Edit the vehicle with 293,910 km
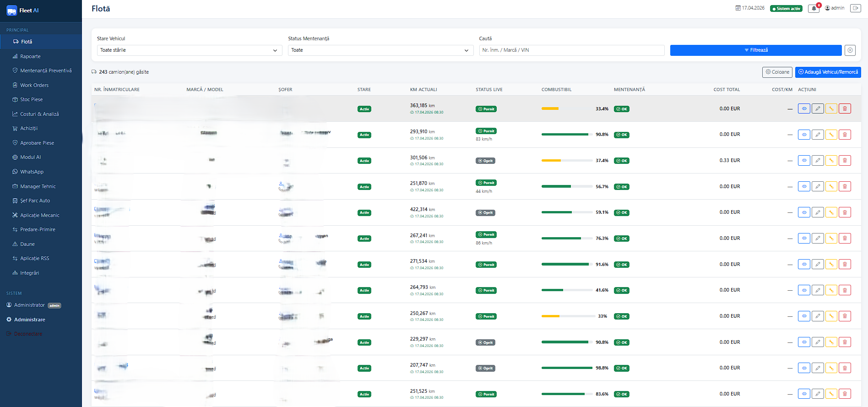868x407 pixels. pos(818,135)
